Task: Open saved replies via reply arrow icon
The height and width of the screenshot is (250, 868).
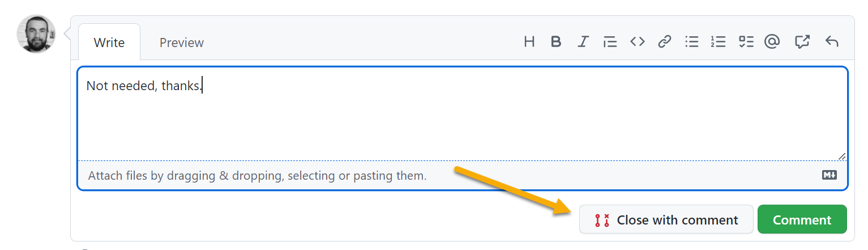Action: point(831,41)
